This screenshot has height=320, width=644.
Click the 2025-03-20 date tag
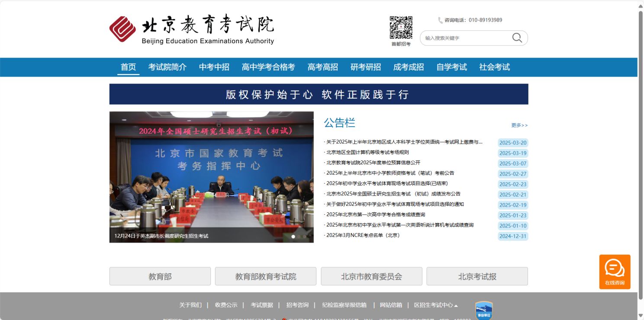513,143
